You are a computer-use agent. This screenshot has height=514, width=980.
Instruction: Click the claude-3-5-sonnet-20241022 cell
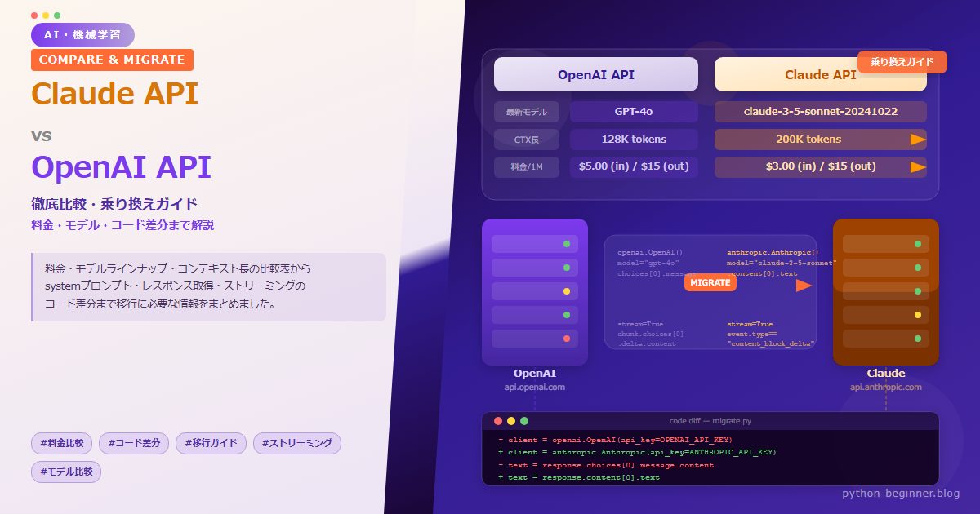click(821, 112)
